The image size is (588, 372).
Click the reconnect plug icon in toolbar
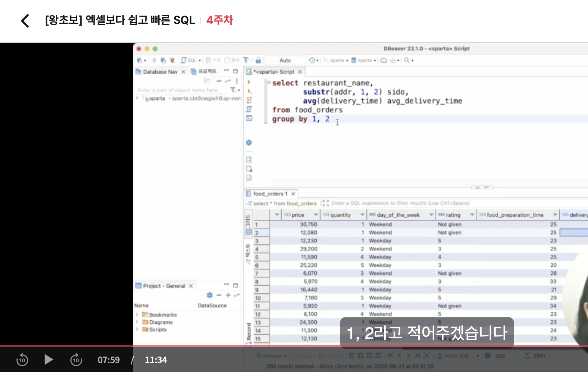point(164,60)
